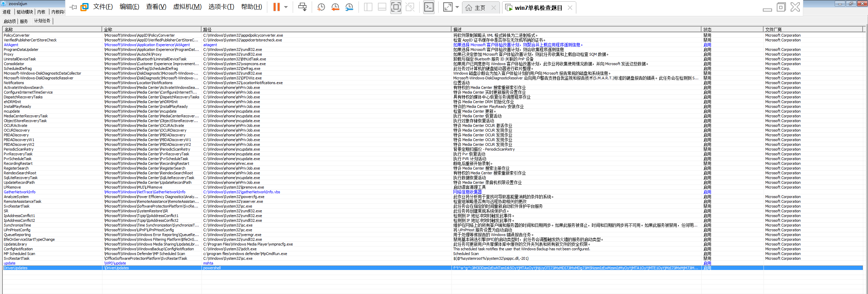Open the 选项卡(T) menu

click(x=221, y=7)
